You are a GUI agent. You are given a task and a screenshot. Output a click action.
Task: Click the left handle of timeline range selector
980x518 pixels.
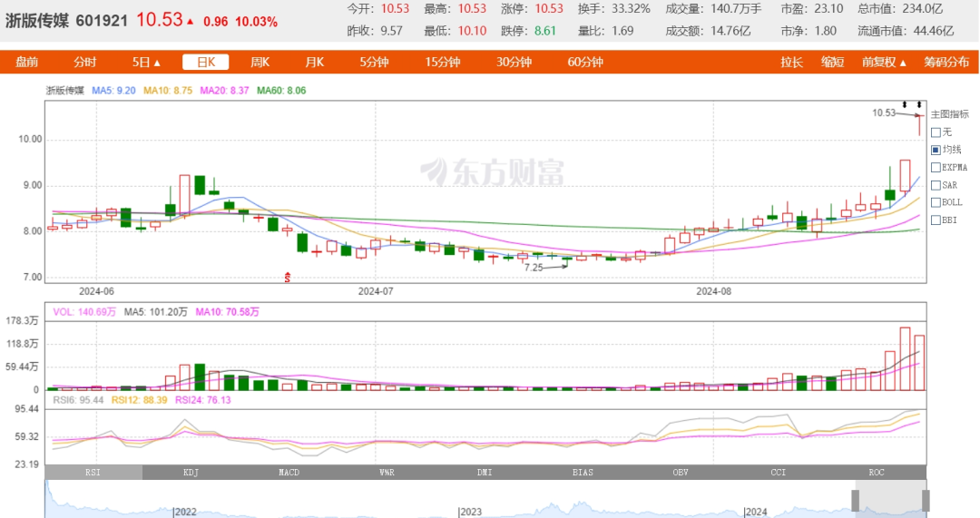tap(855, 500)
